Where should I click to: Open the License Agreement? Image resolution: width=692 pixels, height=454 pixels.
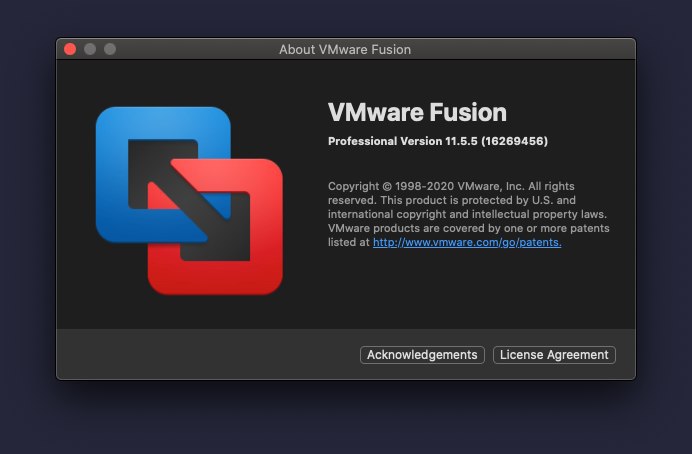tap(554, 355)
